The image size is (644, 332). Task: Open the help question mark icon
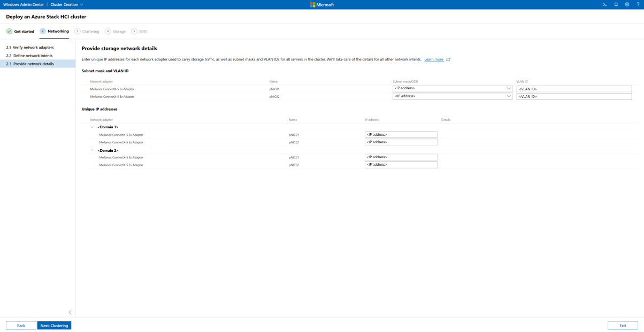tap(638, 4)
